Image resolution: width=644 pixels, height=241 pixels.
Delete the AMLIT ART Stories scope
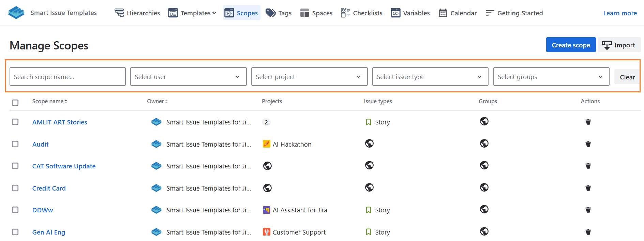tap(588, 122)
